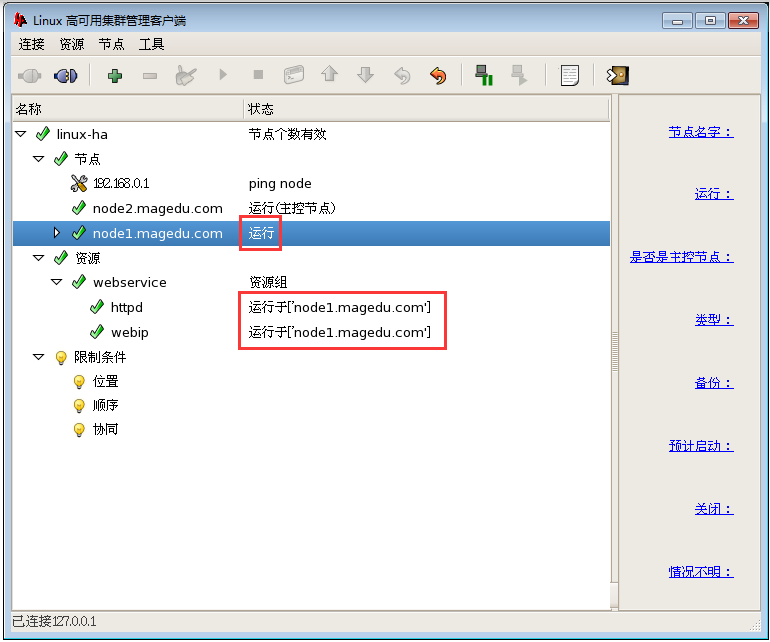Open the 连接 menu
Image resolution: width=770 pixels, height=642 pixels.
(31, 44)
